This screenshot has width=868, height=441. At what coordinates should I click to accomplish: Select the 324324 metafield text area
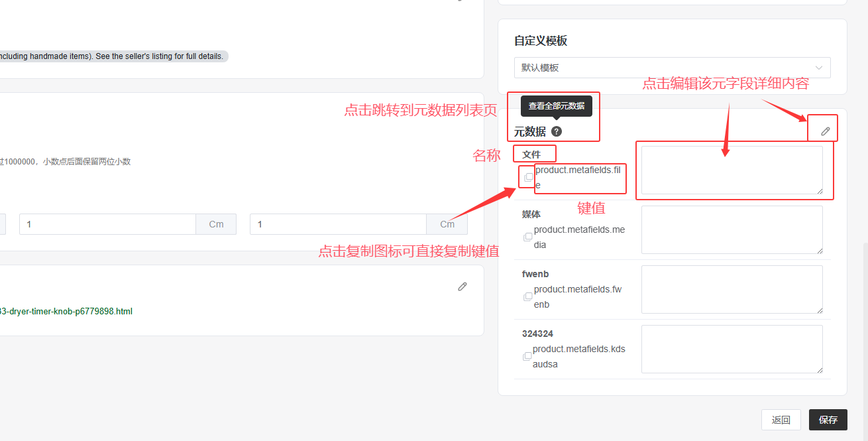point(732,349)
